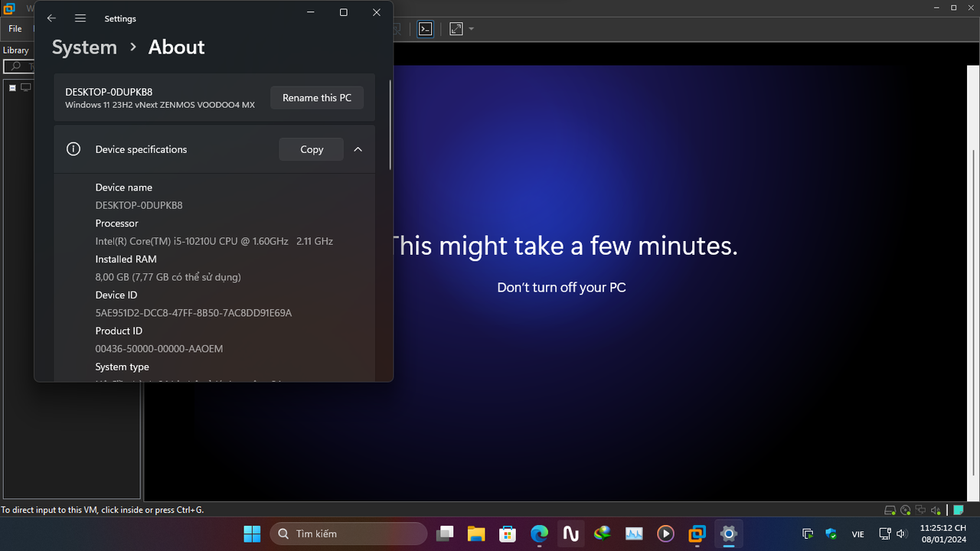The width and height of the screenshot is (980, 551).
Task: Click the VMware hard disk status icon
Action: tap(890, 510)
